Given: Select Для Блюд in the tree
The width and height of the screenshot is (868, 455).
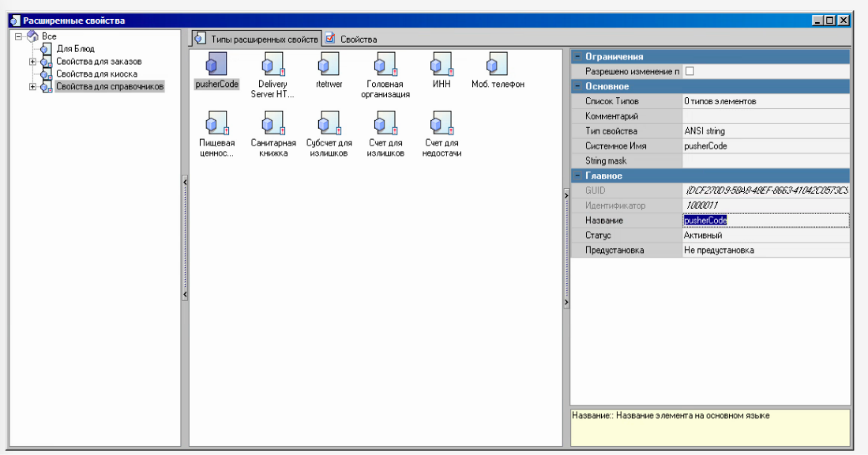Looking at the screenshot, I should tap(75, 49).
